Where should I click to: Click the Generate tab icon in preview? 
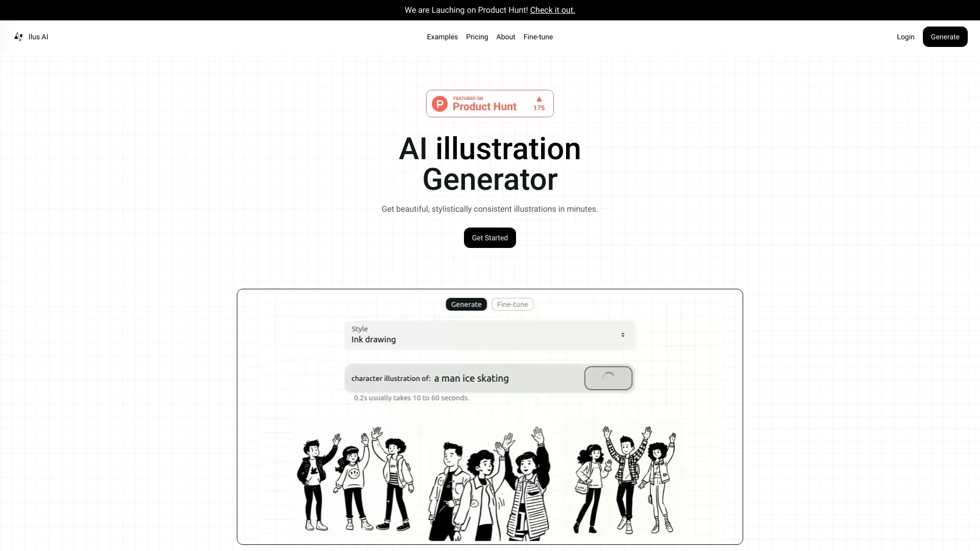[x=466, y=304]
